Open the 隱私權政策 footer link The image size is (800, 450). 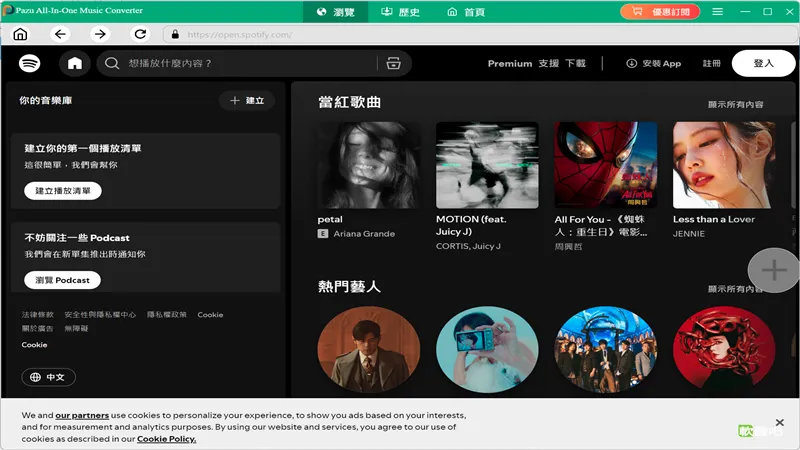click(167, 315)
